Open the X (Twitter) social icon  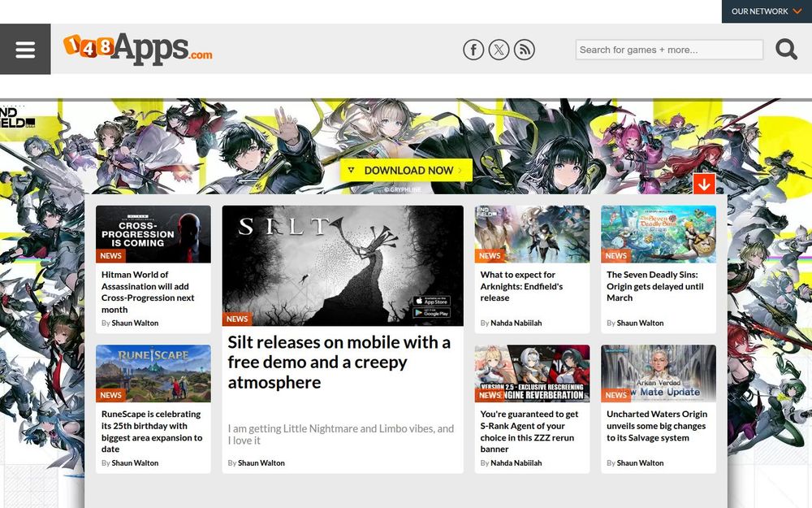499,50
